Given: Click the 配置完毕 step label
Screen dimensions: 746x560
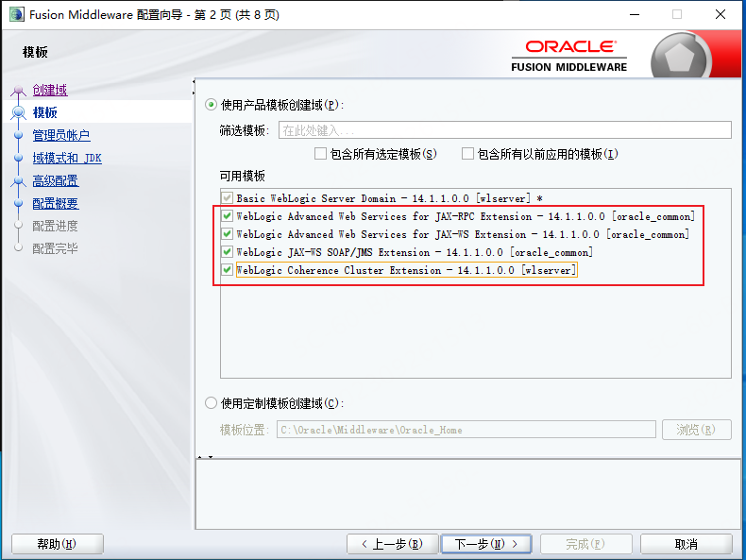Looking at the screenshot, I should coord(55,247).
